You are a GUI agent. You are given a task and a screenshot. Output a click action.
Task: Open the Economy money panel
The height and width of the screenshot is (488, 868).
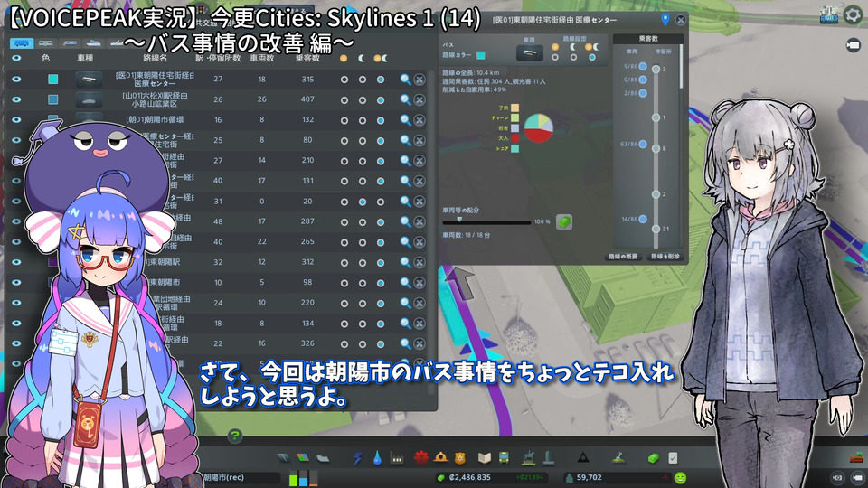click(x=653, y=458)
